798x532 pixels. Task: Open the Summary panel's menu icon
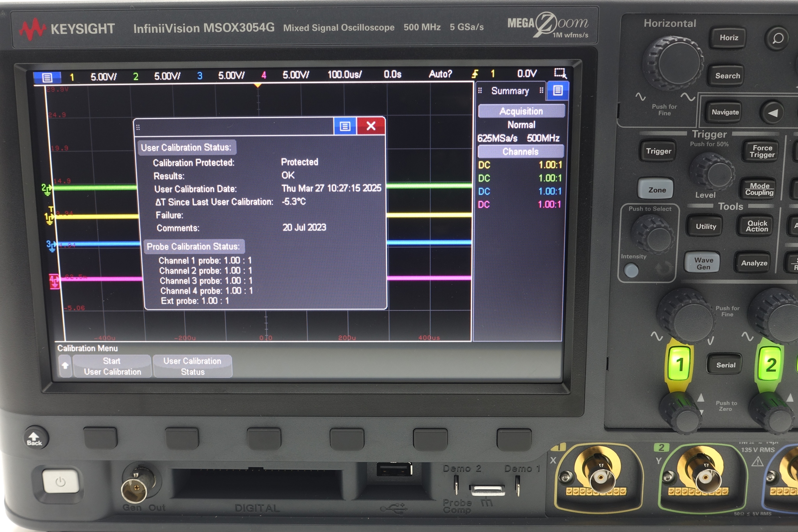558,90
